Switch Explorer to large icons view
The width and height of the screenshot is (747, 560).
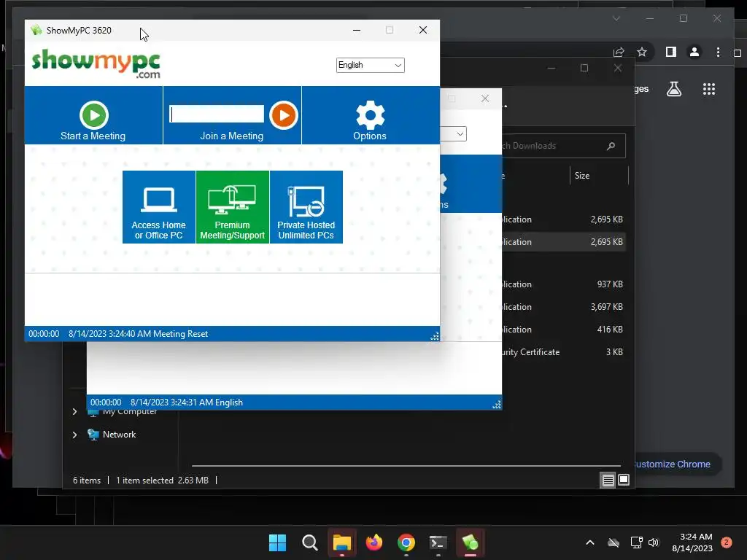pyautogui.click(x=624, y=480)
